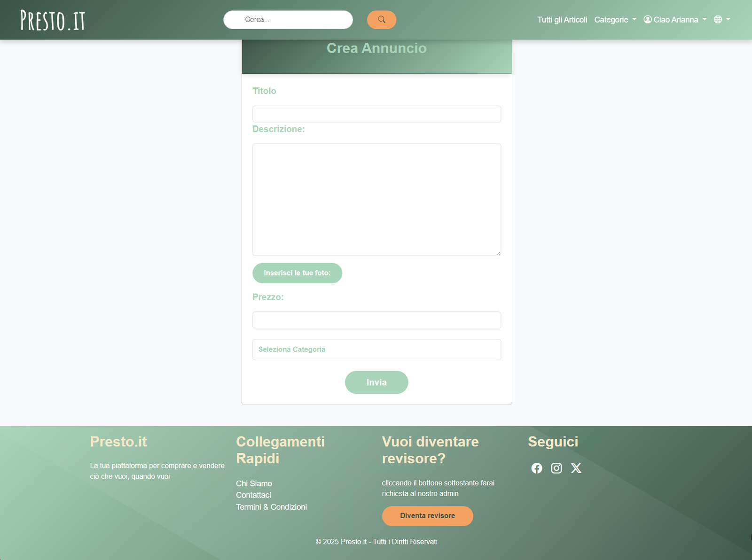Expand the Ciao Arianna account menu
752x560 pixels.
(675, 19)
